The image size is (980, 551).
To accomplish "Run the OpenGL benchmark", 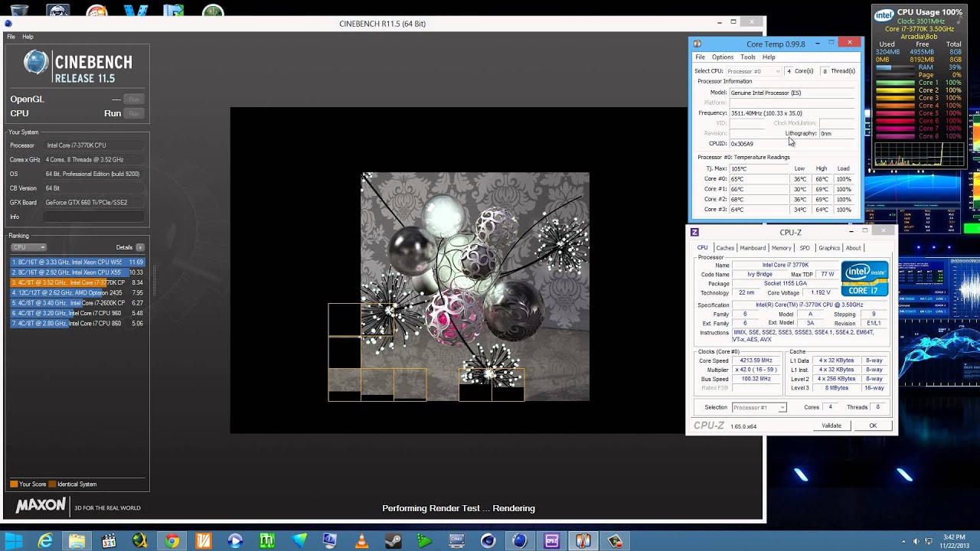I will 134,99.
